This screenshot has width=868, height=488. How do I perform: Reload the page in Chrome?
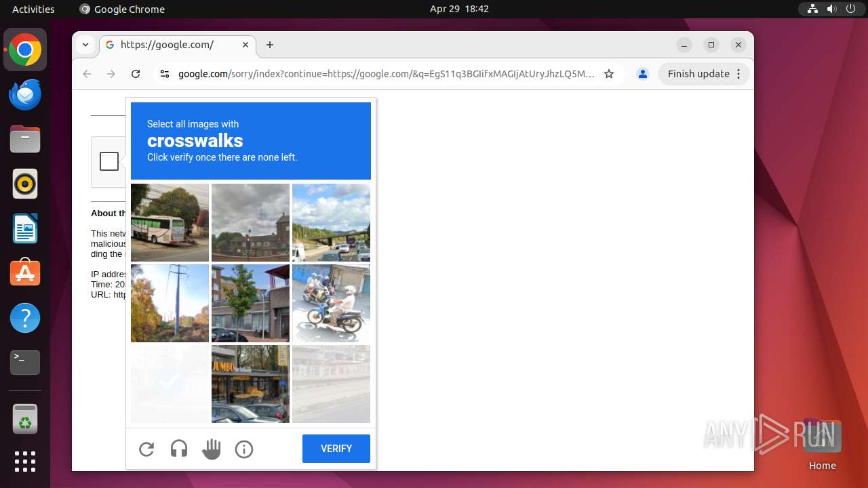tap(136, 74)
